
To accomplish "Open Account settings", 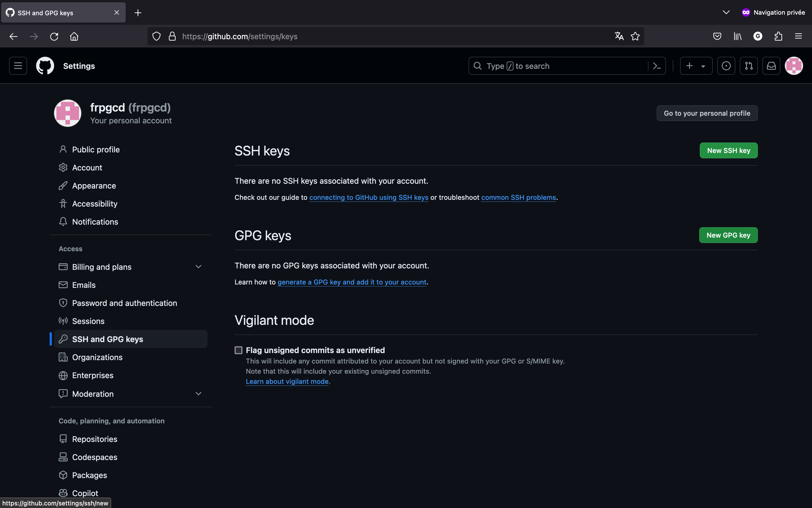I will 131,168.
